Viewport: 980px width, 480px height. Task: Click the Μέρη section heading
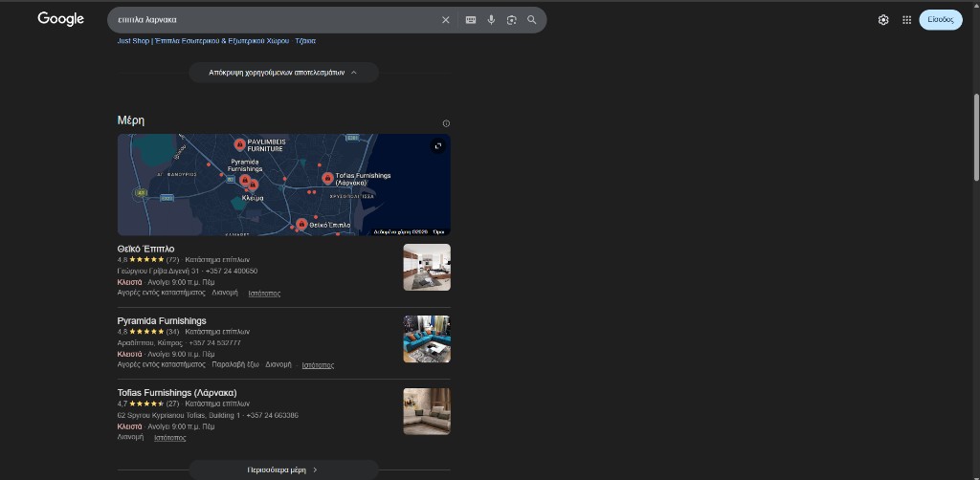[x=130, y=120]
